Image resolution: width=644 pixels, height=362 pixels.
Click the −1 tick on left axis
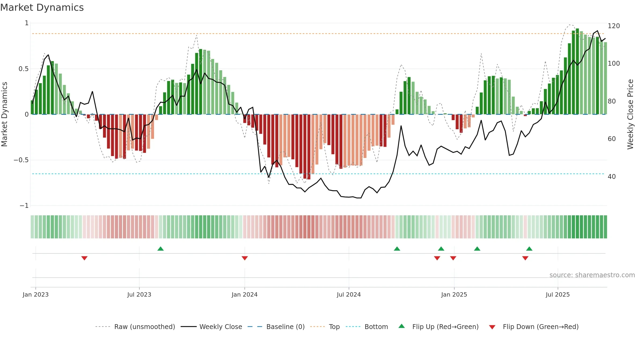coord(24,206)
